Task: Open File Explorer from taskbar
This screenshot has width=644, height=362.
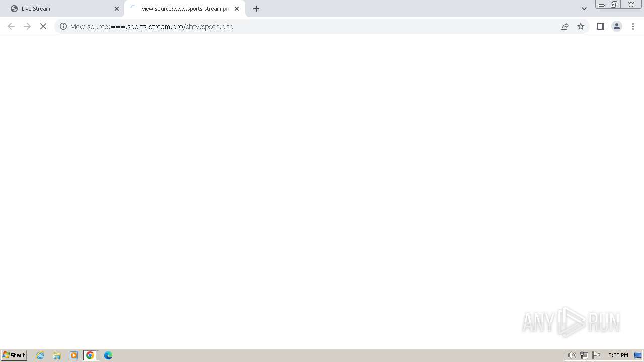Action: pos(57,355)
